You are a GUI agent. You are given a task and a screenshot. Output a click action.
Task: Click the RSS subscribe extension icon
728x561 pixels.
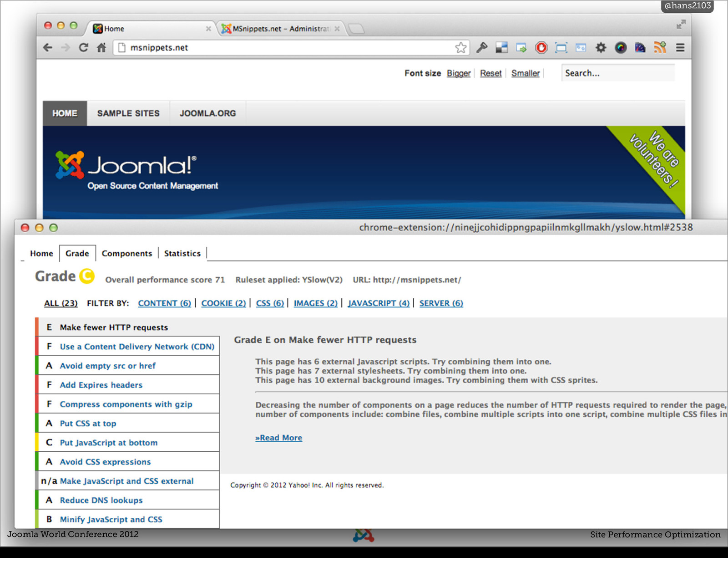pos(660,47)
